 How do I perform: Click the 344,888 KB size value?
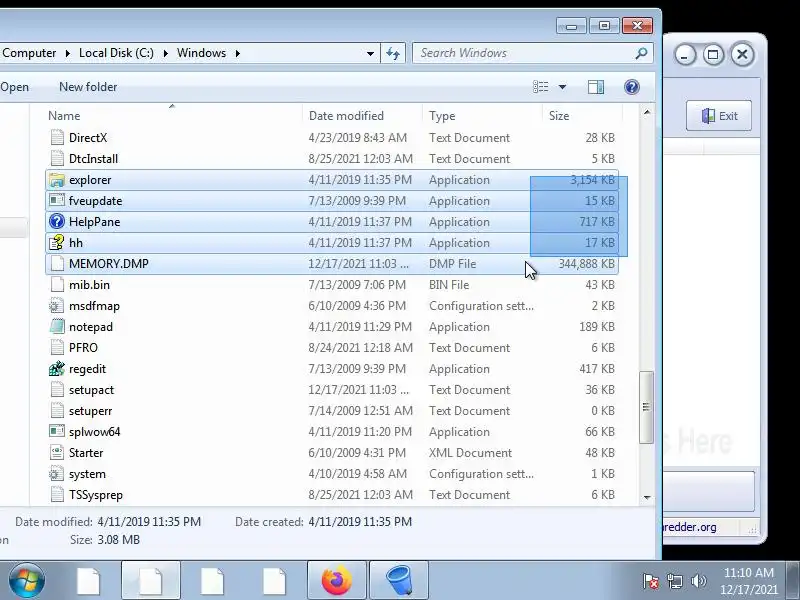coord(587,264)
